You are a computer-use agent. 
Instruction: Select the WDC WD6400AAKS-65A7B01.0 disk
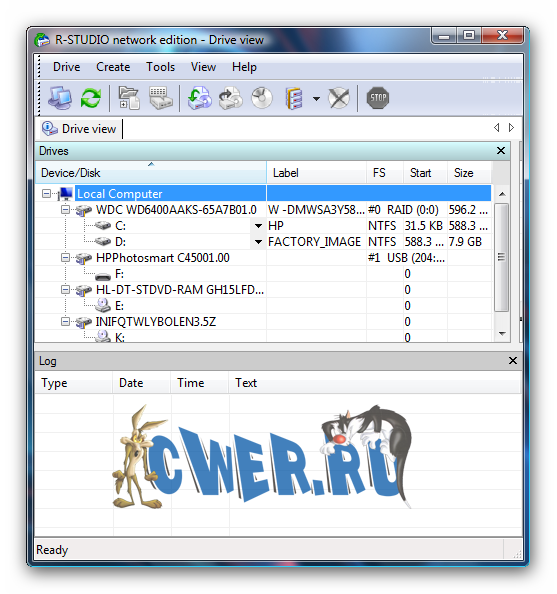pyautogui.click(x=176, y=209)
